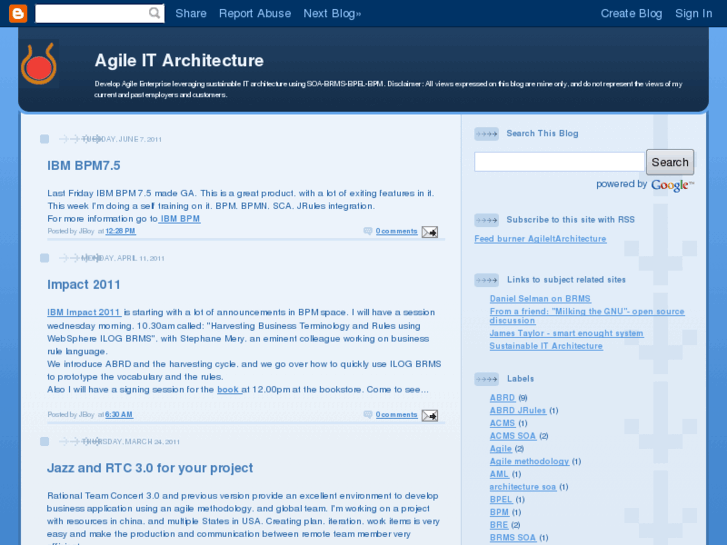Select the BRE label
The height and width of the screenshot is (545, 727).
(499, 526)
